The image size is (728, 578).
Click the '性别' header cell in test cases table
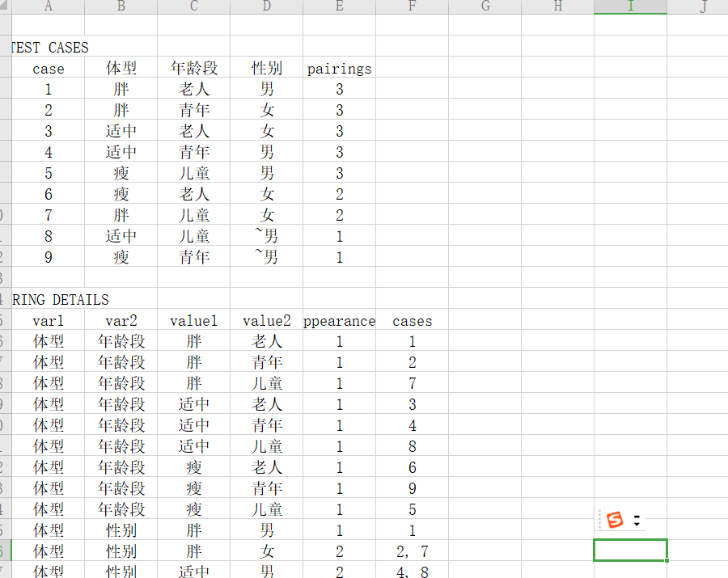267,68
